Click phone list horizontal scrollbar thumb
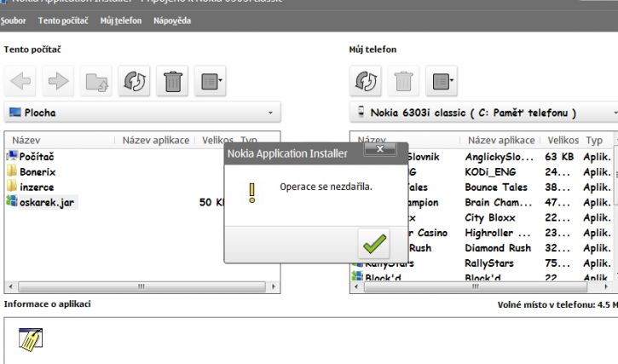The image size is (618, 364). tap(476, 286)
